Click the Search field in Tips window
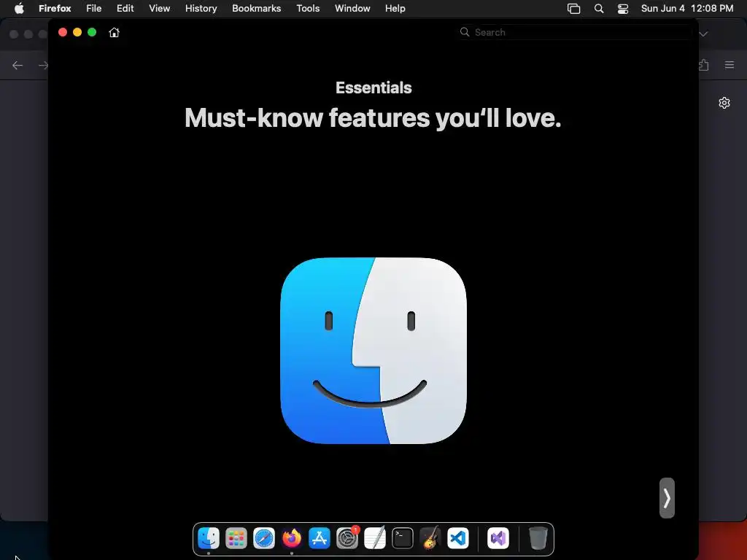Screen dimensions: 747x560 pyautogui.click(x=575, y=32)
